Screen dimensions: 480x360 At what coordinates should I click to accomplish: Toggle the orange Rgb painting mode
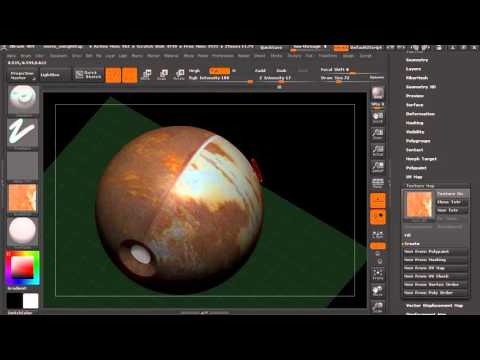pos(219,71)
